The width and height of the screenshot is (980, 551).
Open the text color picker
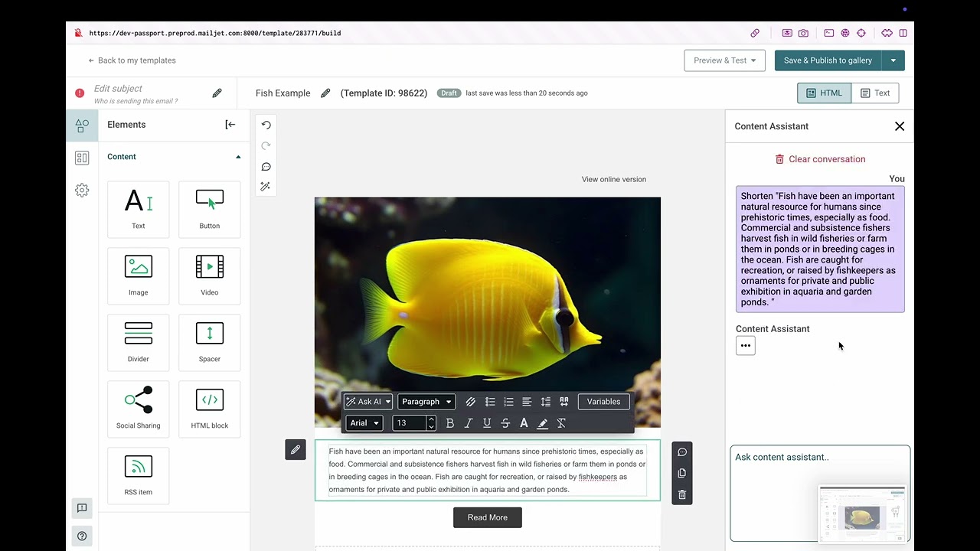tap(524, 423)
